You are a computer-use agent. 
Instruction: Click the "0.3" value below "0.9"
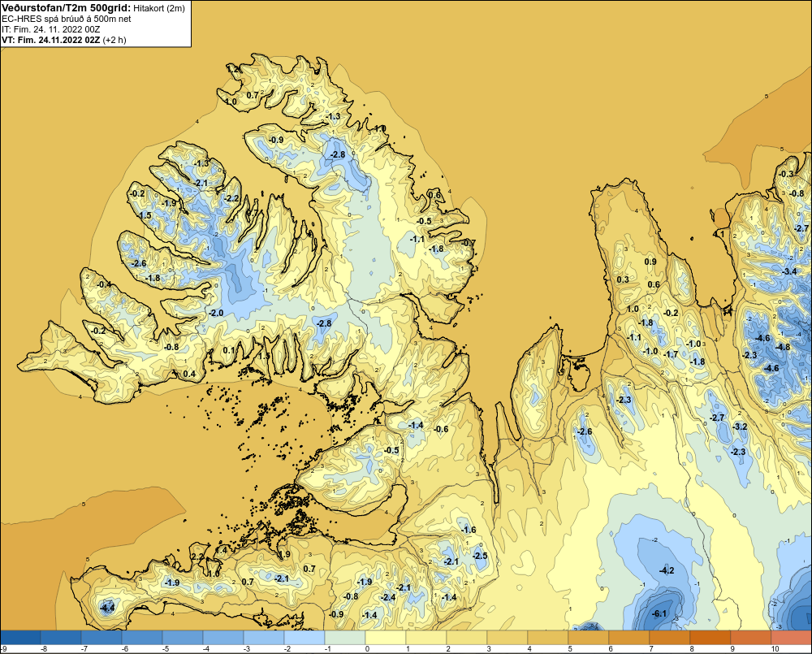point(623,279)
